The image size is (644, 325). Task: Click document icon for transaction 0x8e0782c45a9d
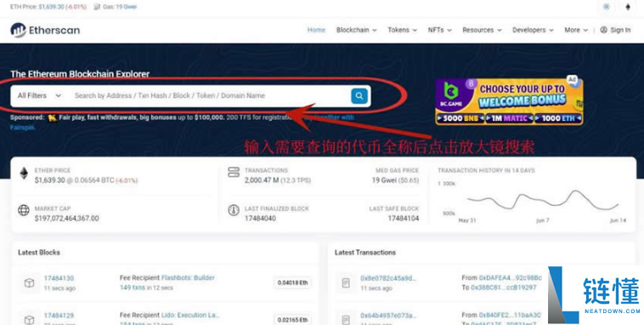click(x=346, y=283)
